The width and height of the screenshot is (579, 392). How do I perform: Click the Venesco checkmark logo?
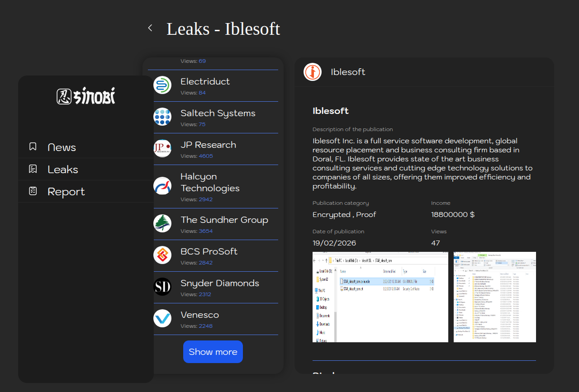[162, 318]
